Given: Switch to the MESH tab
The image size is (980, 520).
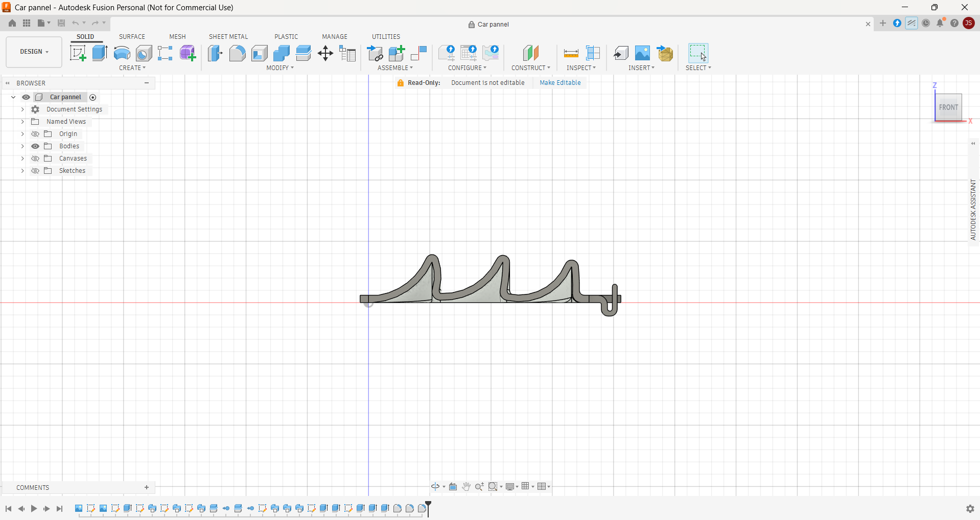Looking at the screenshot, I should pyautogui.click(x=177, y=37).
